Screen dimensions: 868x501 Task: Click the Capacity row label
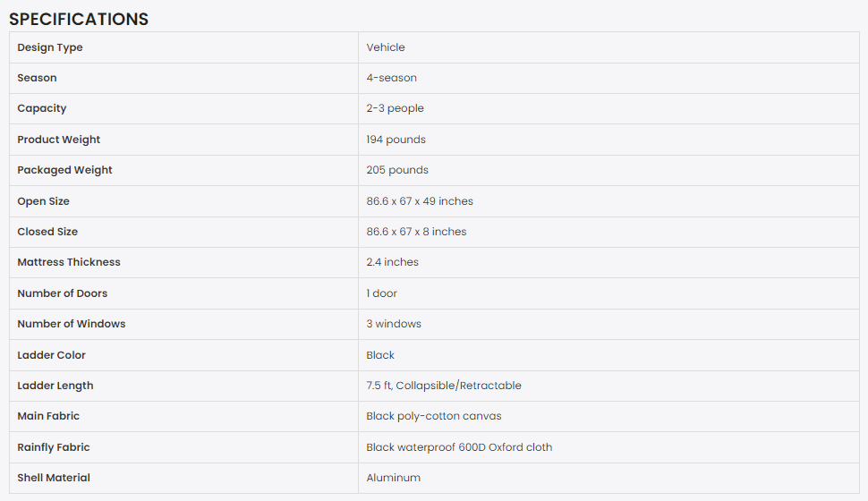click(41, 108)
